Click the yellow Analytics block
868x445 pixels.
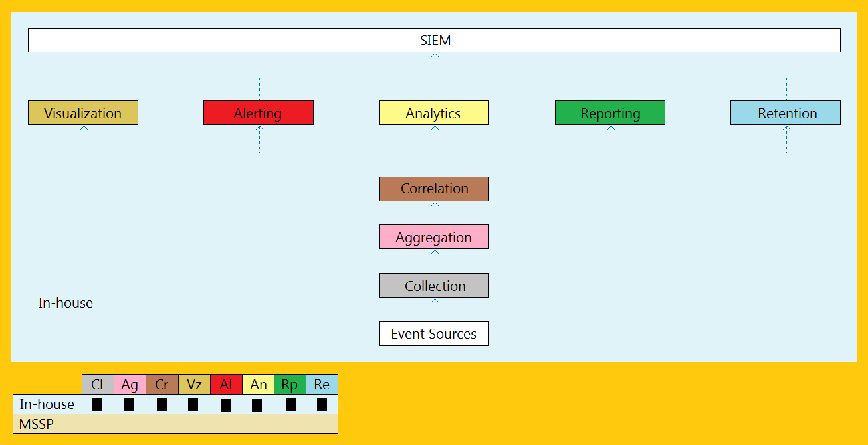click(x=434, y=113)
